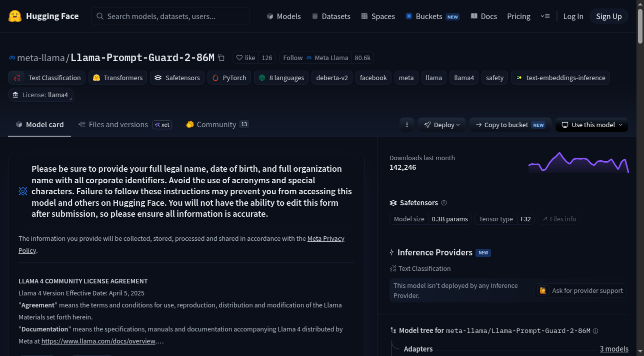Open the 3 models adapters link
The height and width of the screenshot is (356, 644).
point(614,349)
